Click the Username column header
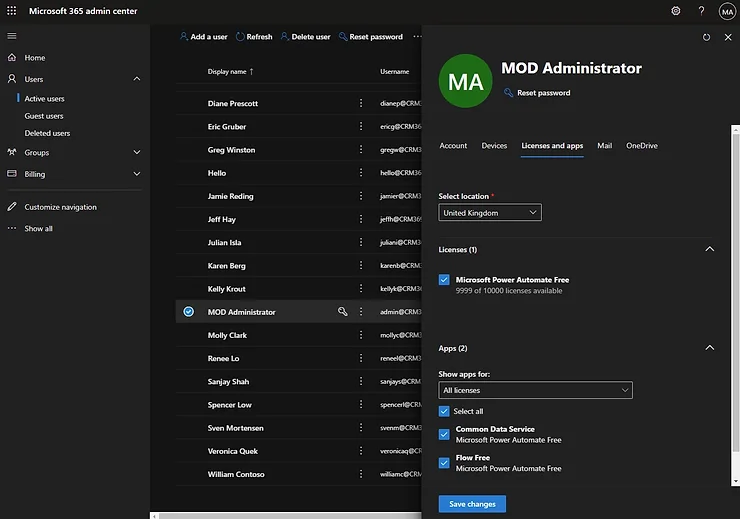The width and height of the screenshot is (740, 519). (x=395, y=72)
